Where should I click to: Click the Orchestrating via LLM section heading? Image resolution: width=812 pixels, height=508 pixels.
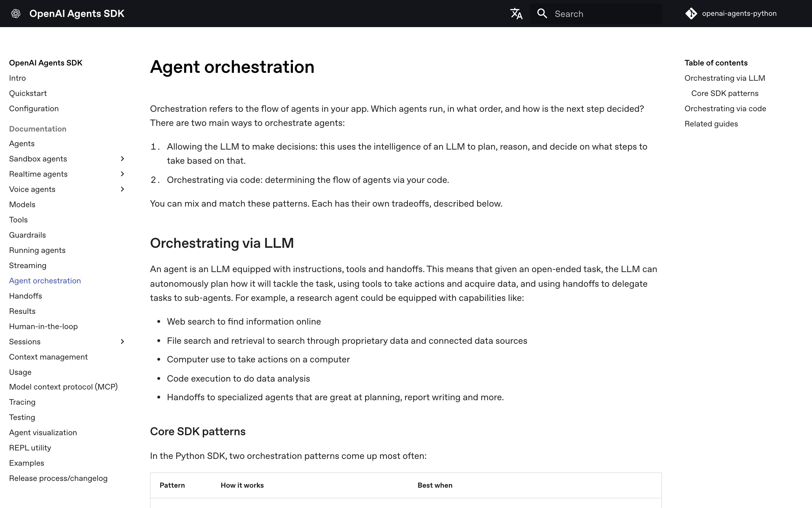pyautogui.click(x=222, y=243)
